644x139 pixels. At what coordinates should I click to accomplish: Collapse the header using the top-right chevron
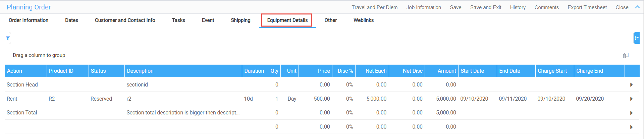[x=637, y=7]
